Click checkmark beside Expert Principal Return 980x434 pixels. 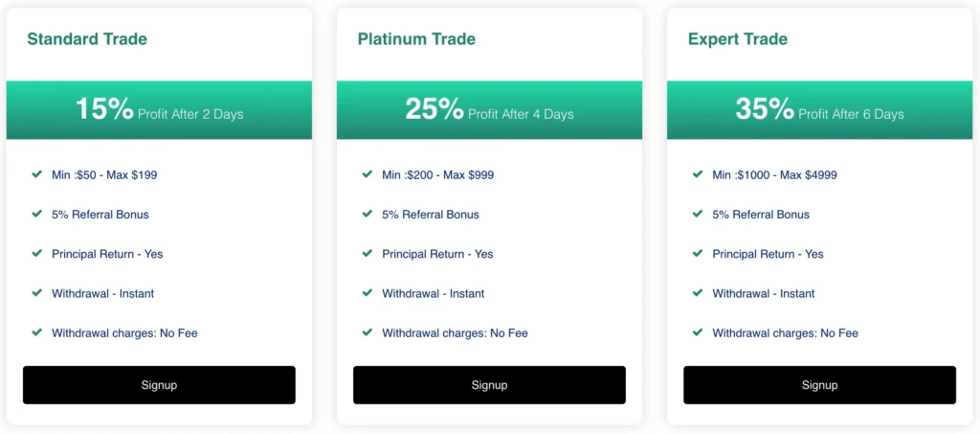[698, 253]
